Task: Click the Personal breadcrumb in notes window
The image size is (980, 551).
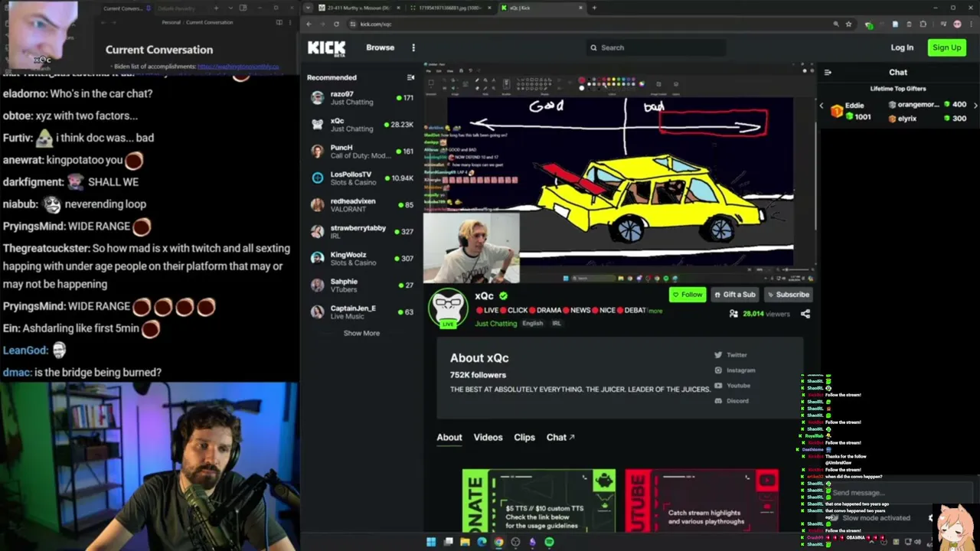Action: pyautogui.click(x=171, y=22)
